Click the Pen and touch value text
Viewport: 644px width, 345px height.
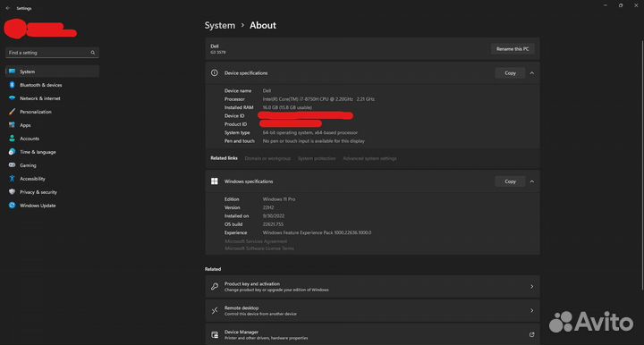coord(314,141)
